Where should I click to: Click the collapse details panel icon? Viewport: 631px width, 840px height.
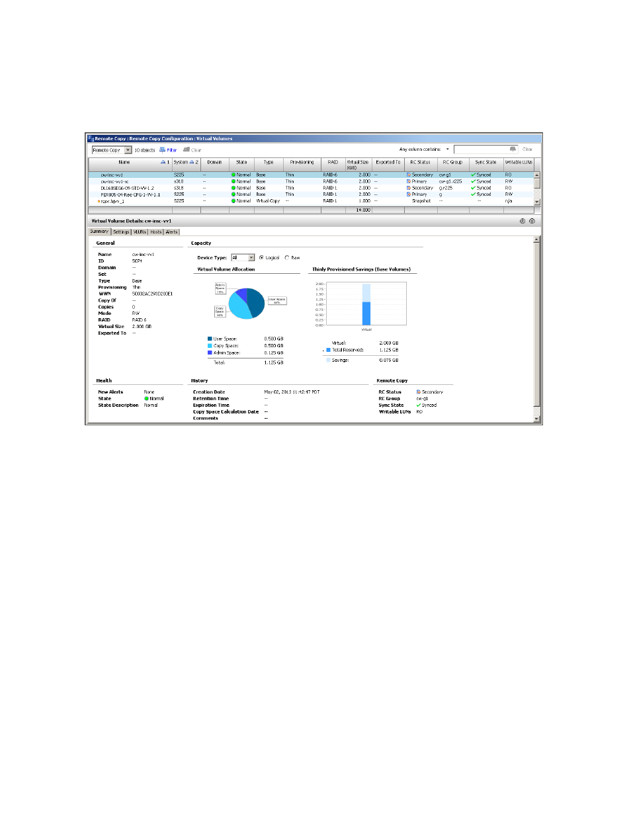click(x=523, y=221)
